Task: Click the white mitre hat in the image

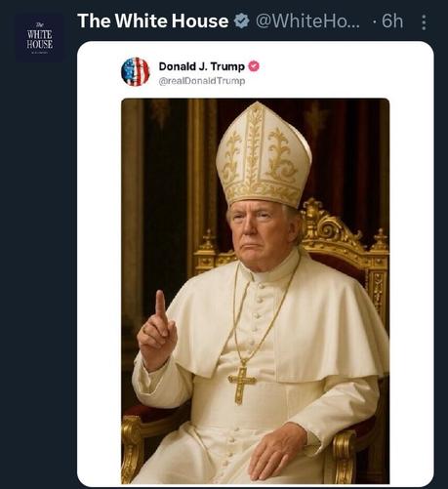Action: pyautogui.click(x=264, y=155)
